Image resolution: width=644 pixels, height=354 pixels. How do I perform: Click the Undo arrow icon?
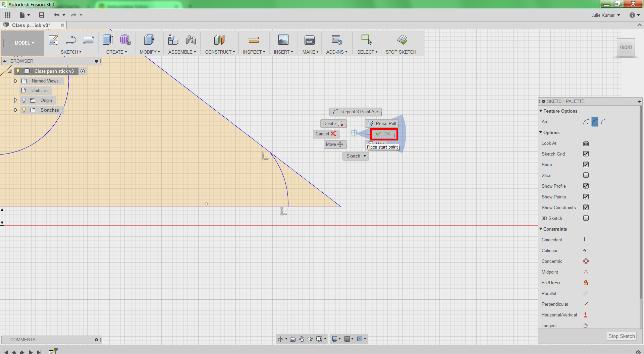[57, 15]
